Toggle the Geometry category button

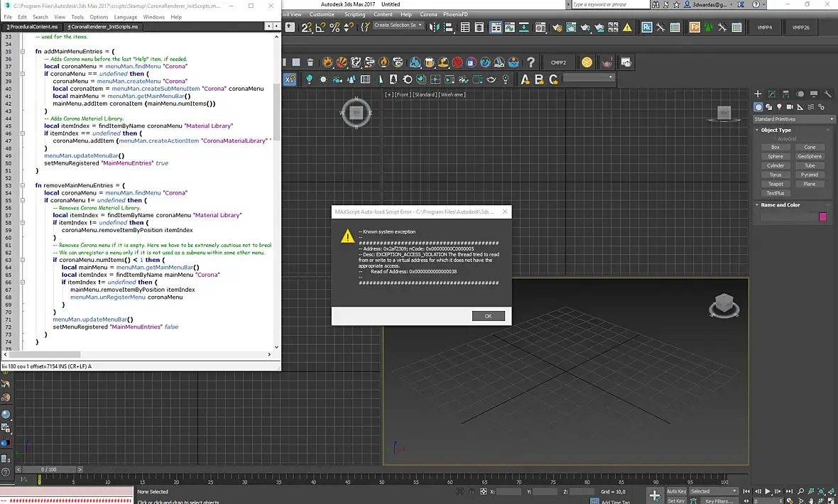click(x=758, y=106)
